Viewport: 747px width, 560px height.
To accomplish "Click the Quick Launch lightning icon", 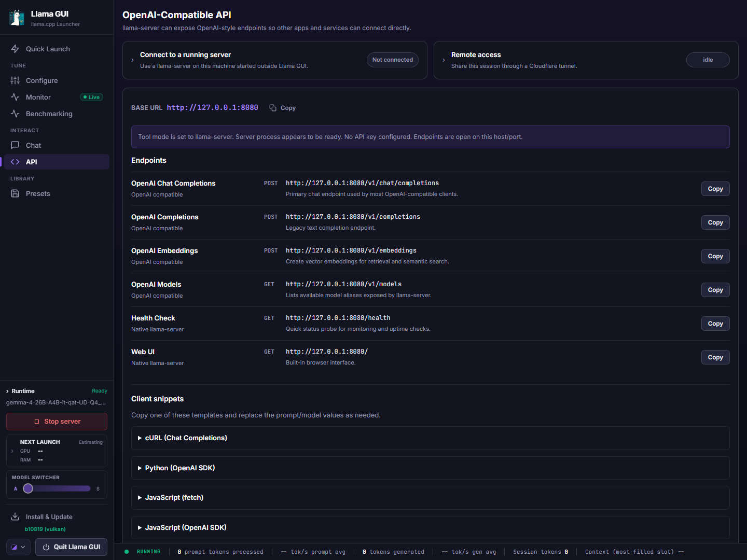I will 15,49.
